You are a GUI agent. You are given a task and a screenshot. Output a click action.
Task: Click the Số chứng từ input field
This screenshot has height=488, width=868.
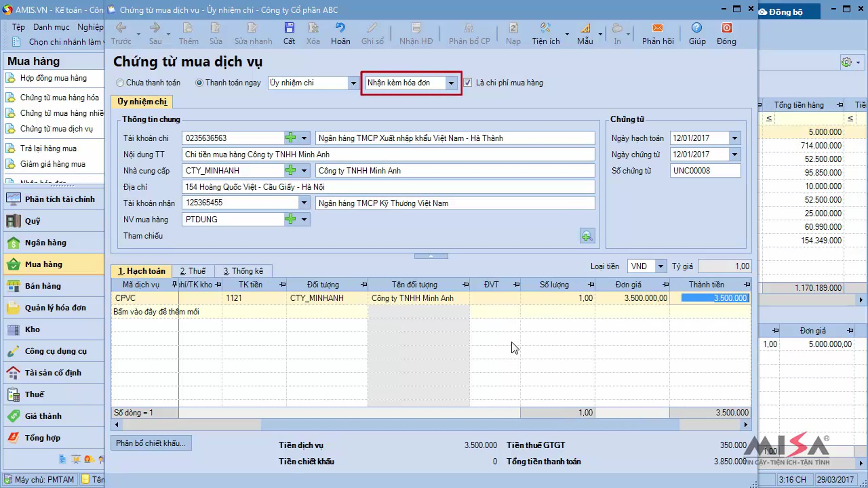[705, 171]
